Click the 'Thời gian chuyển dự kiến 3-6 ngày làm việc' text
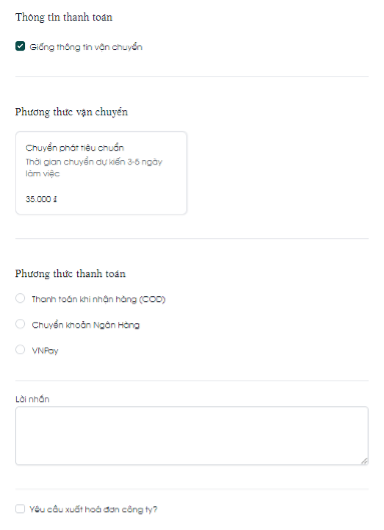The width and height of the screenshot is (384, 530). click(94, 168)
